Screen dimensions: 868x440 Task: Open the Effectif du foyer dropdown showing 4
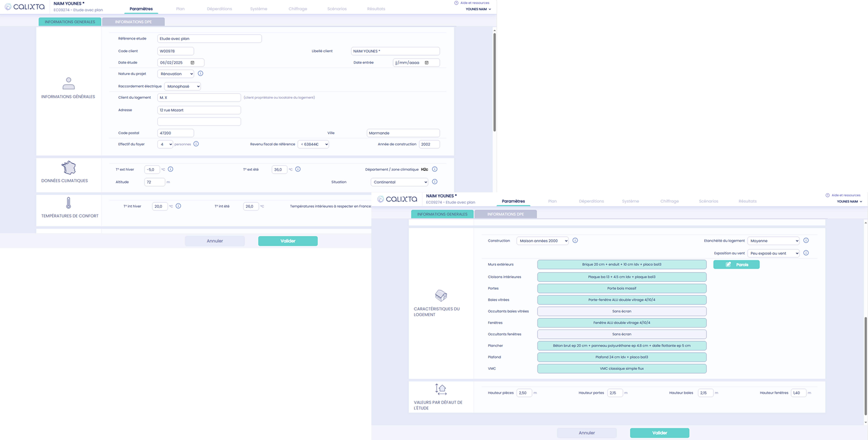coord(165,144)
